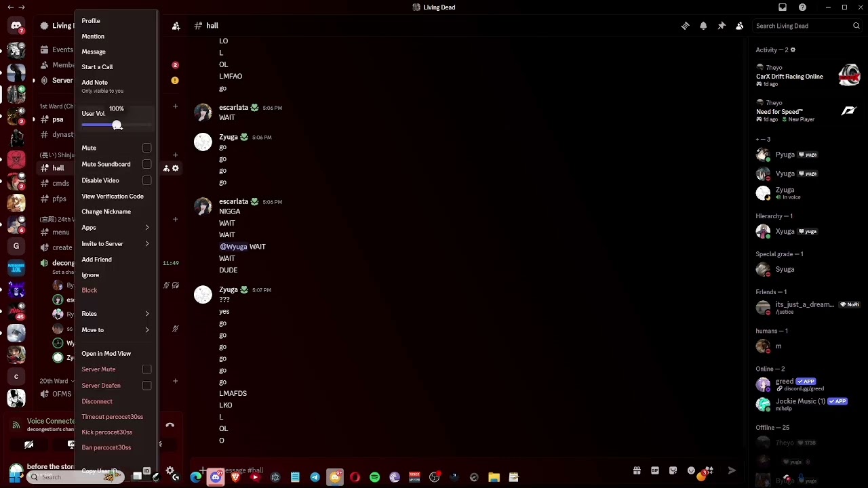This screenshot has width=868, height=488.
Task: Open File Explorer from the taskbar
Action: [494, 477]
